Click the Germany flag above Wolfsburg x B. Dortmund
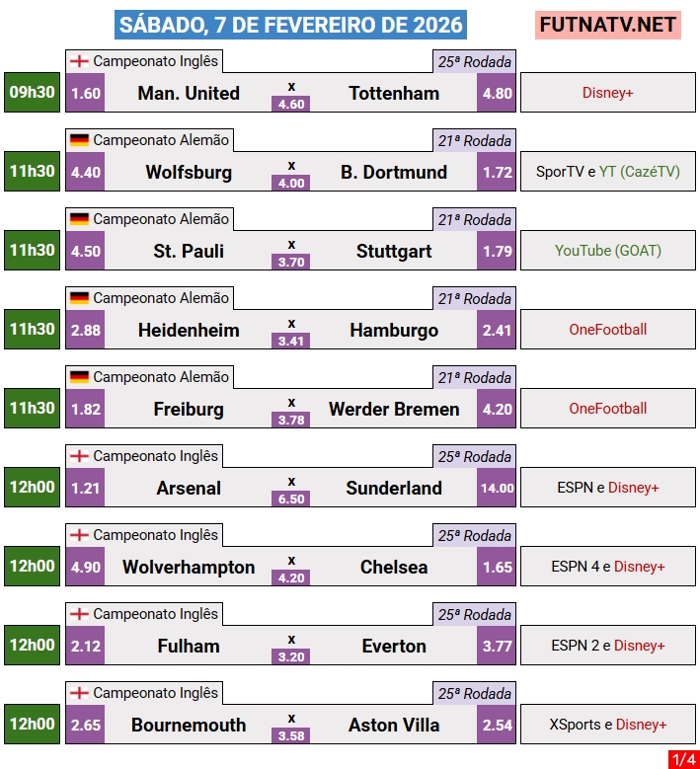Screen dimensions: 700x769 (x=79, y=140)
